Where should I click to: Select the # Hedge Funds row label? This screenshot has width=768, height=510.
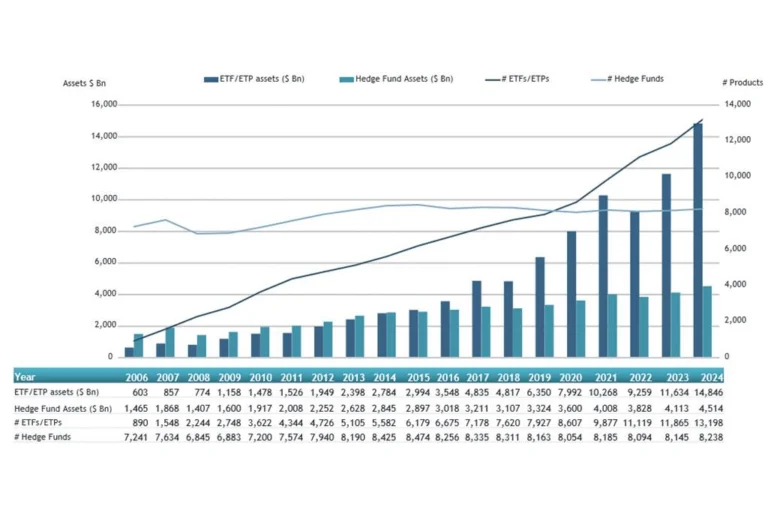click(x=43, y=437)
